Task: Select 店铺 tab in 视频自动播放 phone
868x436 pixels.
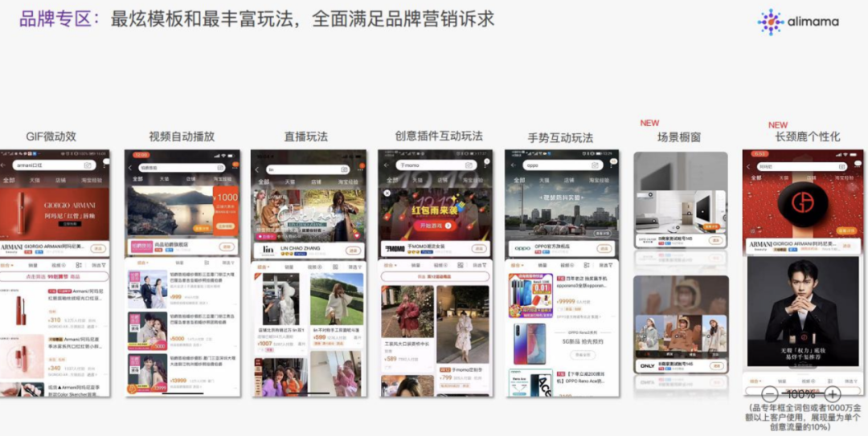Action: click(x=191, y=179)
